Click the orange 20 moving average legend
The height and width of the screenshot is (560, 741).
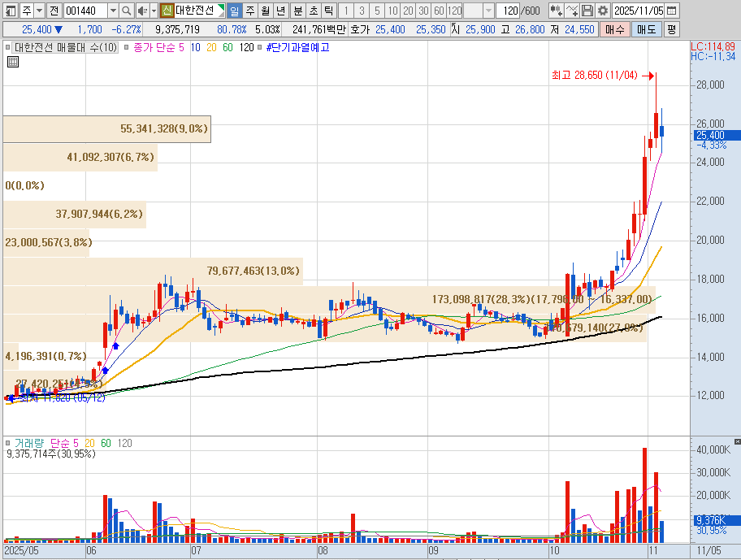(212, 48)
